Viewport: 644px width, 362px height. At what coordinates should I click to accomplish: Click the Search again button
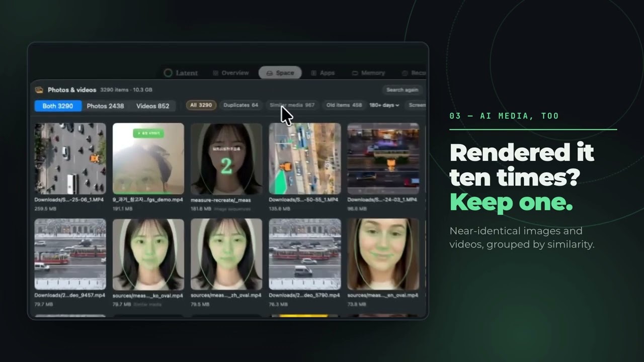(402, 90)
